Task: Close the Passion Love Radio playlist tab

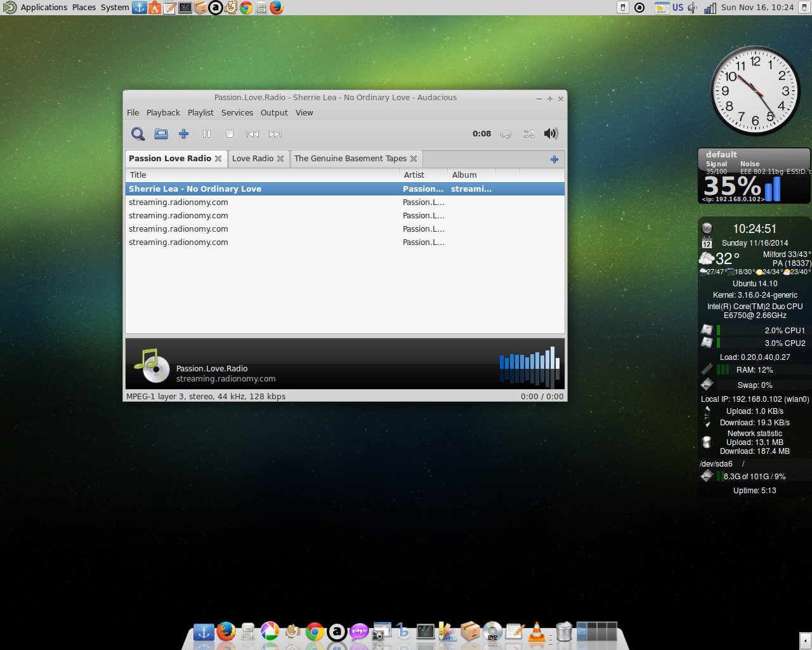Action: (218, 159)
